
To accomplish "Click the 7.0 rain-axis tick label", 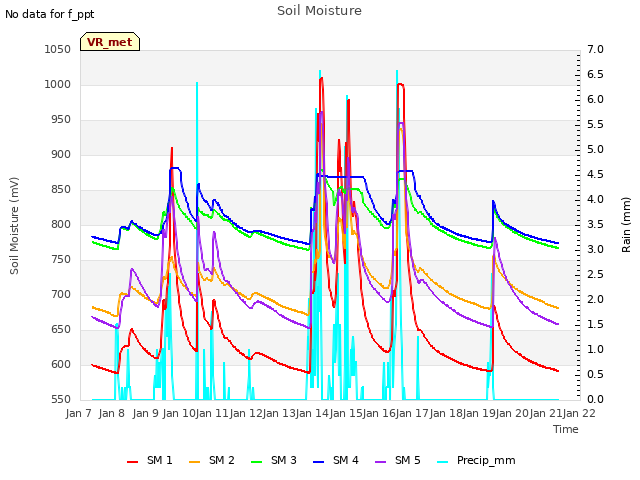I will pos(596,49).
